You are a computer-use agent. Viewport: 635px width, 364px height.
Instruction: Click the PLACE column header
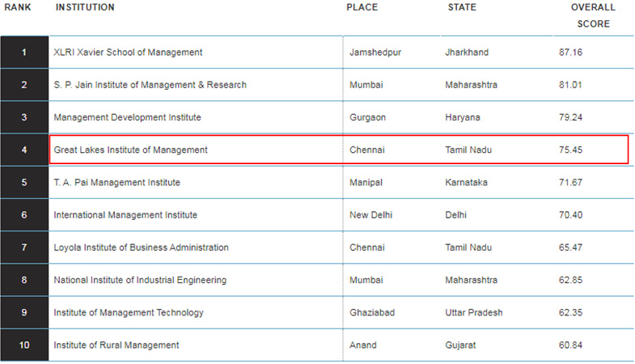pos(362,7)
